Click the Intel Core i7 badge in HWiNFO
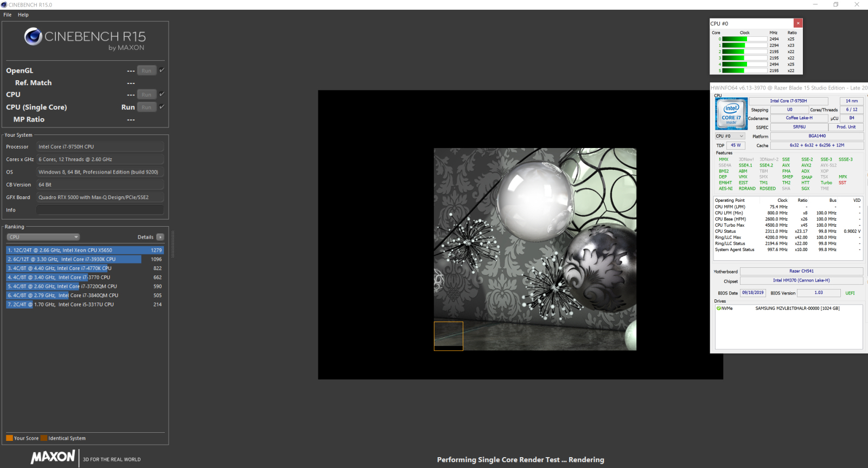The image size is (868, 468). (x=731, y=114)
